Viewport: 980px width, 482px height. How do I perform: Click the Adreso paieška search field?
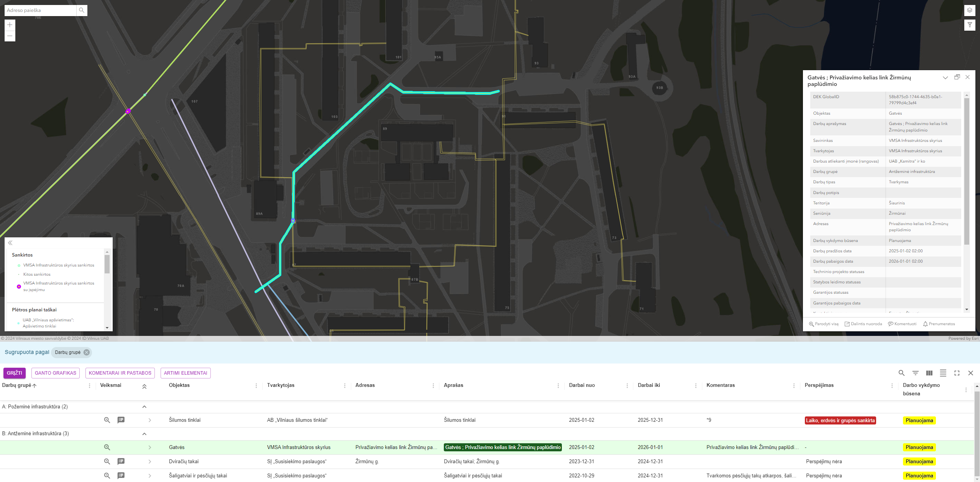pos(40,10)
